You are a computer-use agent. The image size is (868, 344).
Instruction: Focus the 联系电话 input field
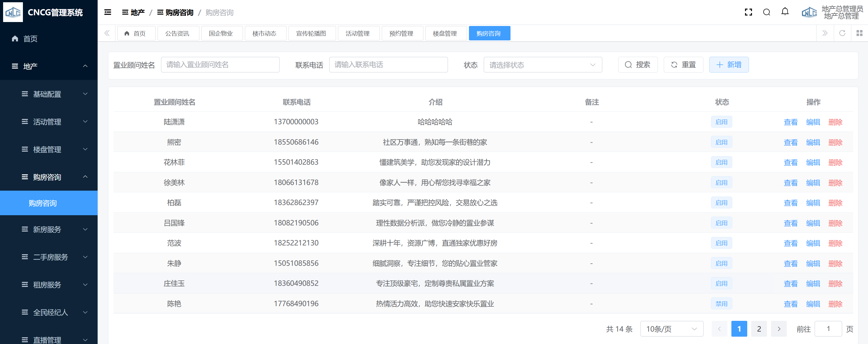(388, 65)
